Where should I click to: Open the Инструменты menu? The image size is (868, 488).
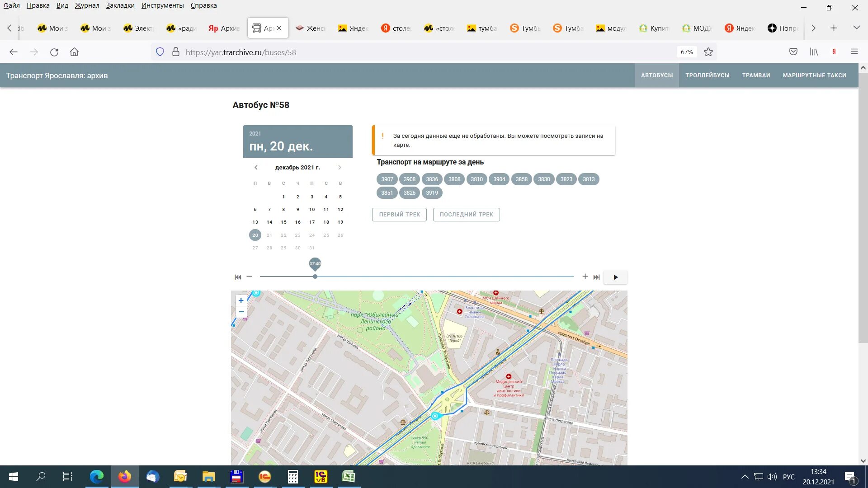(162, 5)
